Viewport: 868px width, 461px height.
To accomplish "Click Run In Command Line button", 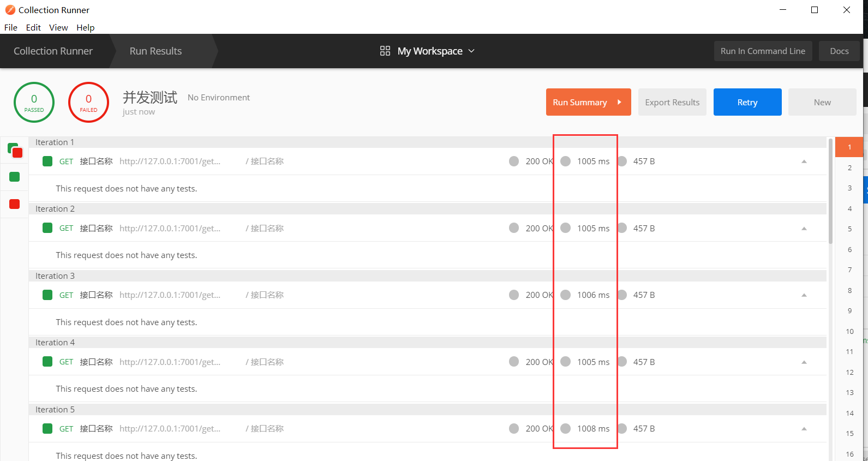I will click(x=763, y=51).
